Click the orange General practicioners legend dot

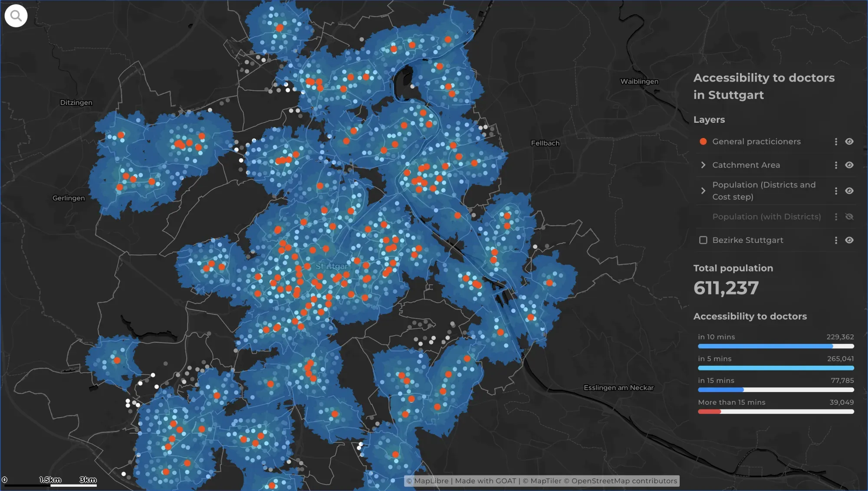pos(703,141)
